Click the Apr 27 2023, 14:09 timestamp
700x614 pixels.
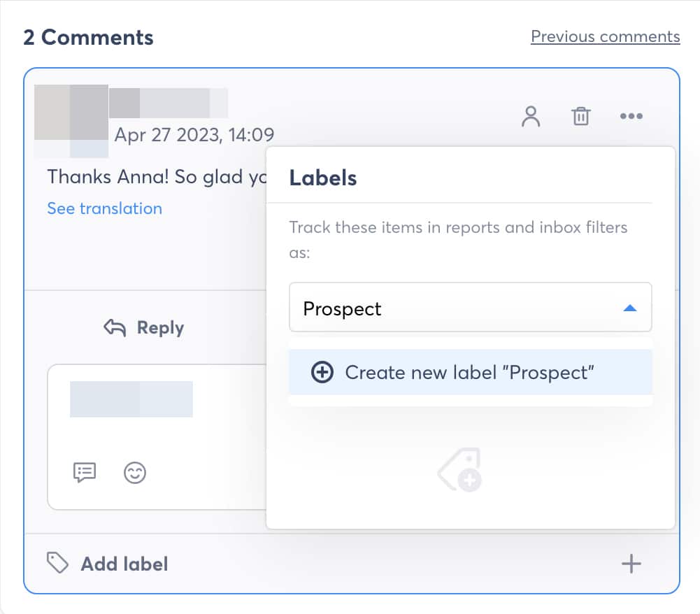pyautogui.click(x=194, y=134)
